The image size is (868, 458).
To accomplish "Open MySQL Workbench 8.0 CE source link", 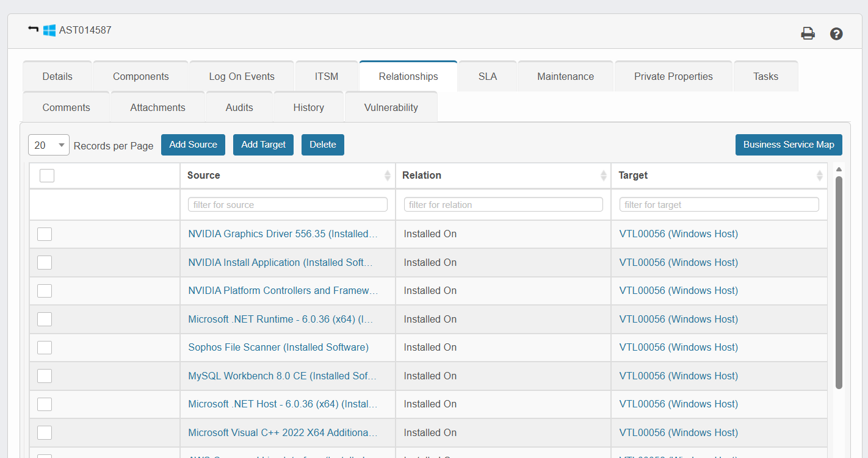I will (x=282, y=376).
